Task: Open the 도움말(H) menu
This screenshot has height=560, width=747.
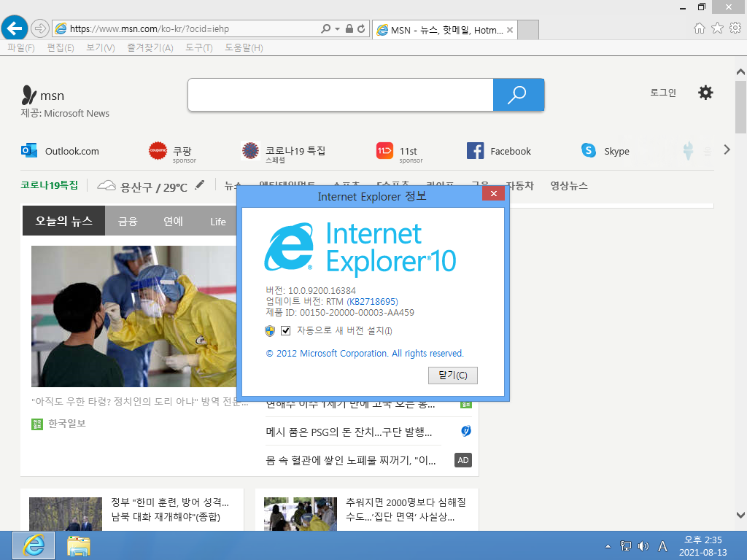Action: 244,47
